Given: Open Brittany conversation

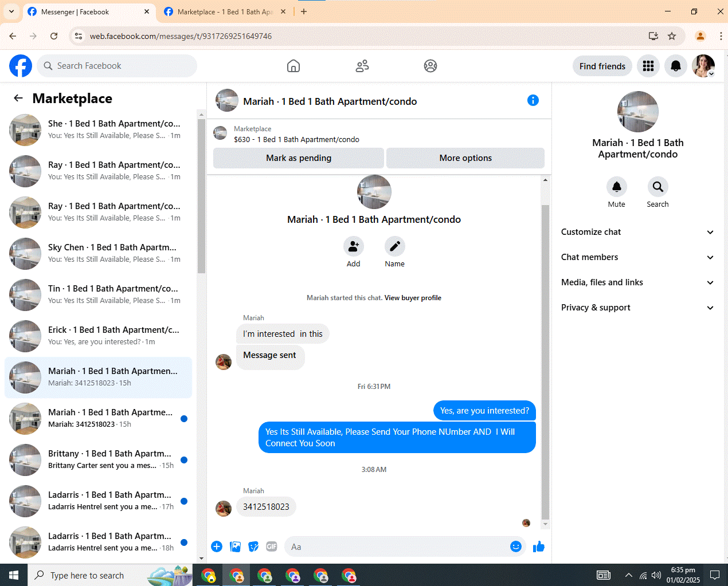Looking at the screenshot, I should coord(99,460).
